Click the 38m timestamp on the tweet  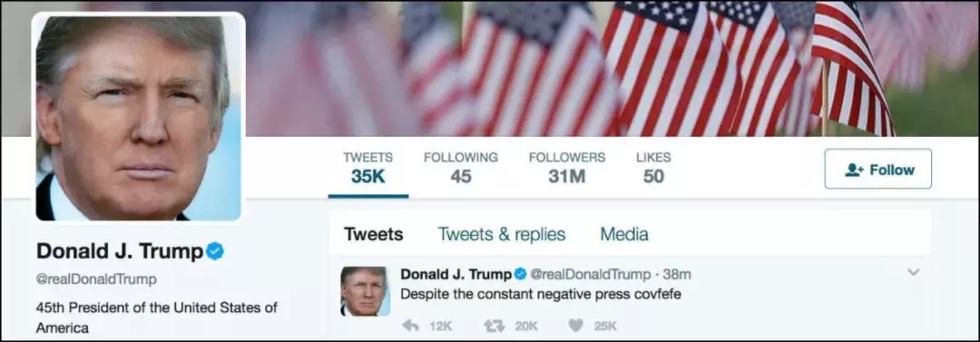(677, 274)
